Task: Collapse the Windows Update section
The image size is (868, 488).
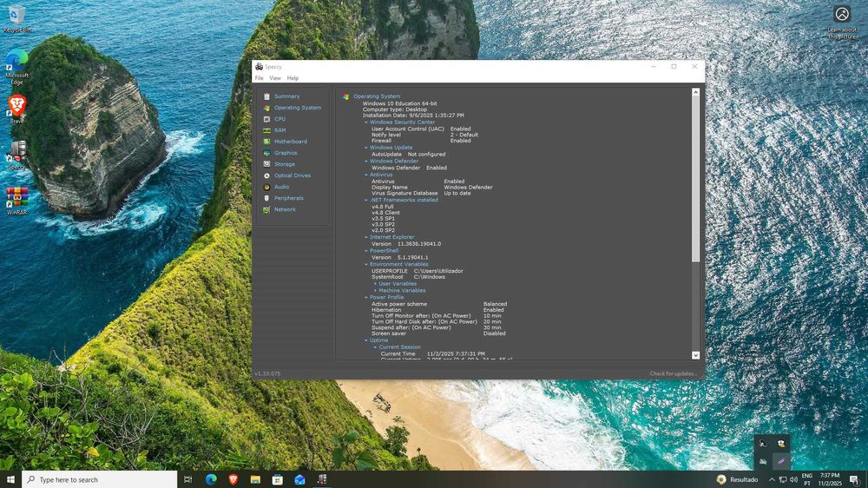Action: coord(366,148)
